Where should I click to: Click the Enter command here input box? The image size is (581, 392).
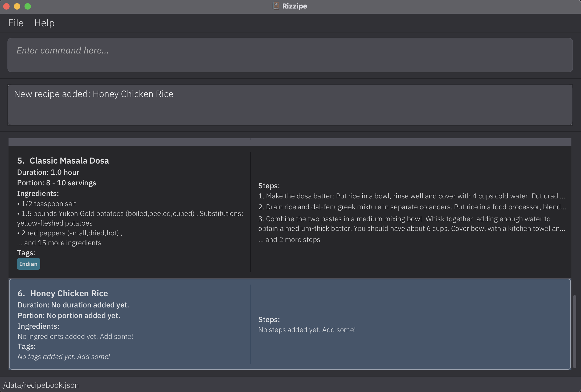(x=290, y=55)
